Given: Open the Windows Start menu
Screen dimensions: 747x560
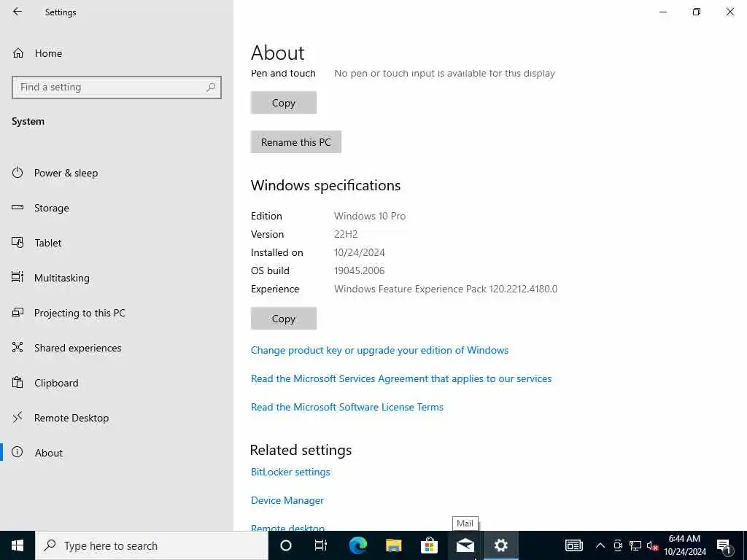Looking at the screenshot, I should tap(18, 545).
